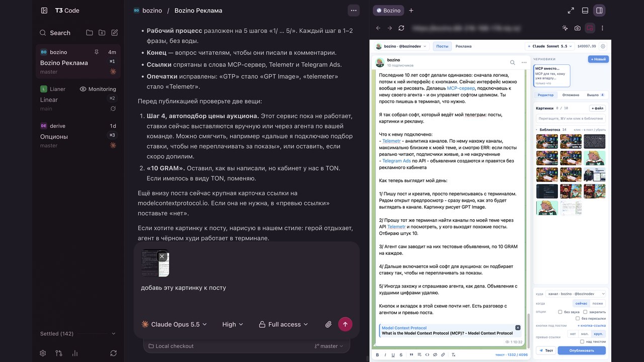
Task: Click the bold formatting button in editor
Action: [x=378, y=354]
